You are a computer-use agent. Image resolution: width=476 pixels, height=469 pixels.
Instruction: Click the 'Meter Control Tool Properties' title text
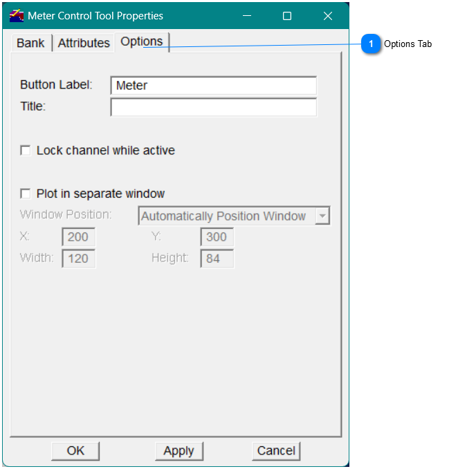pyautogui.click(x=95, y=16)
